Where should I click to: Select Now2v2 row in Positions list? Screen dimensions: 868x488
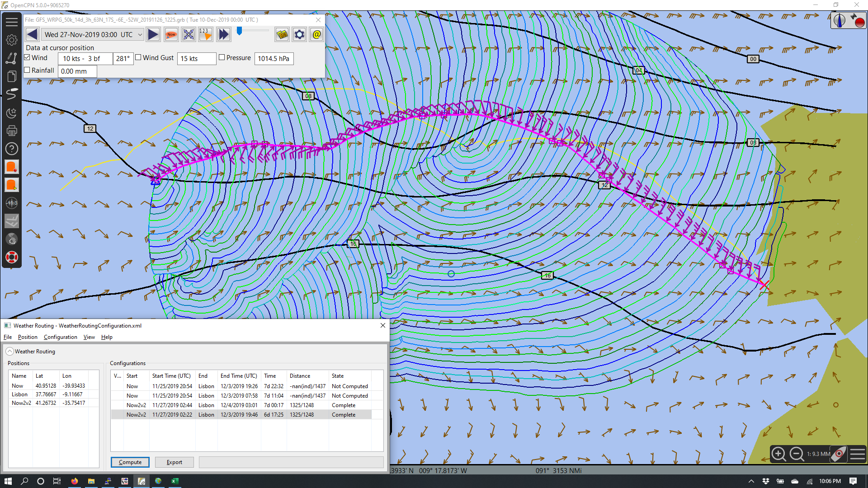click(x=53, y=403)
